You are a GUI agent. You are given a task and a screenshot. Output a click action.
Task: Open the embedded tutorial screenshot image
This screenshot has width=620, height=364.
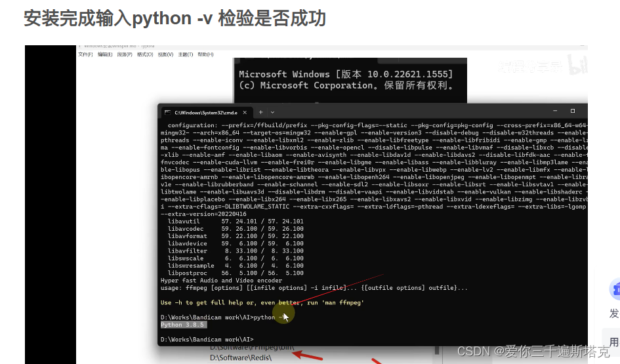tap(306, 205)
